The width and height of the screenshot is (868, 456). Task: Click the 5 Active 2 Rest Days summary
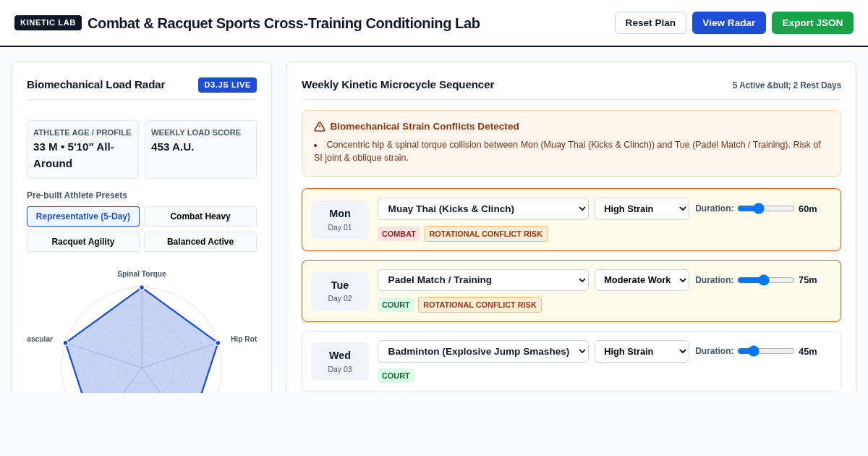coord(787,85)
